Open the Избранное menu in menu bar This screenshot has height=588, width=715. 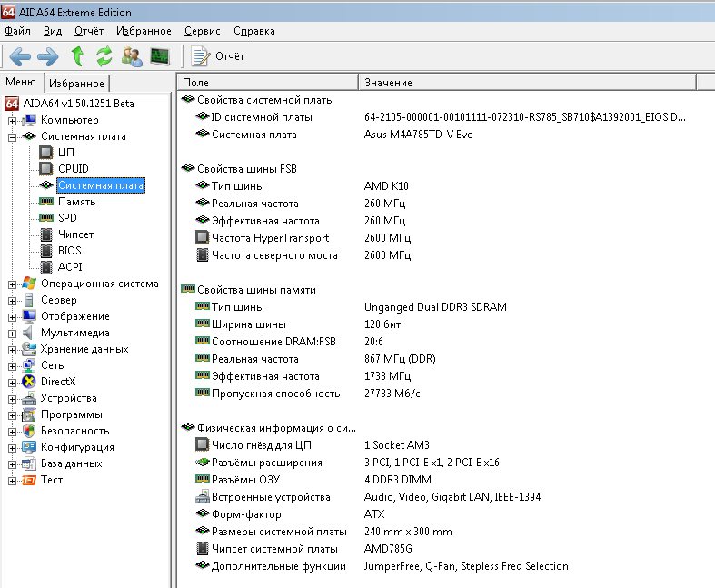tap(144, 31)
